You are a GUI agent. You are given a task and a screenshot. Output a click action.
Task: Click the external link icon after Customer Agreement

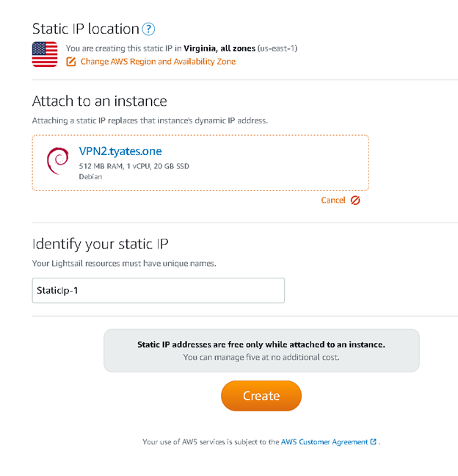[x=374, y=441]
